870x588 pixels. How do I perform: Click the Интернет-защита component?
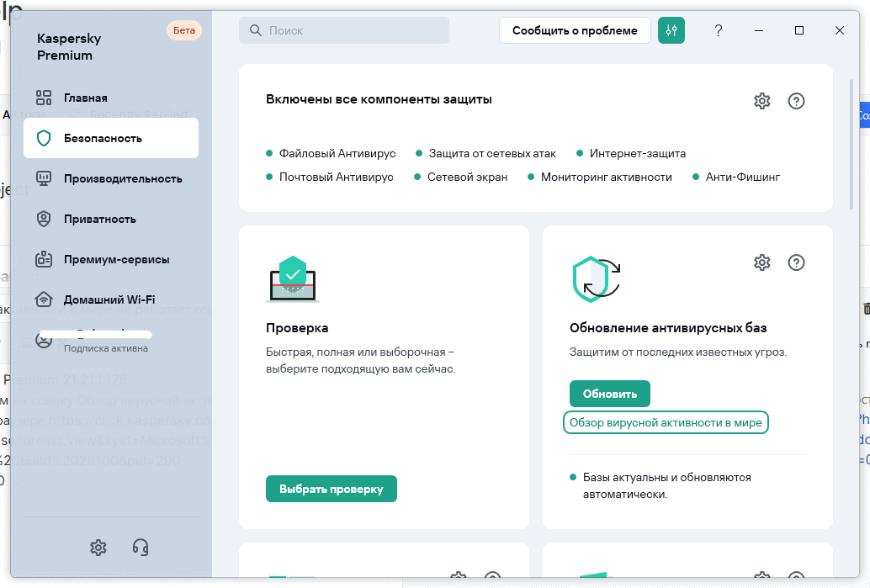click(x=631, y=154)
